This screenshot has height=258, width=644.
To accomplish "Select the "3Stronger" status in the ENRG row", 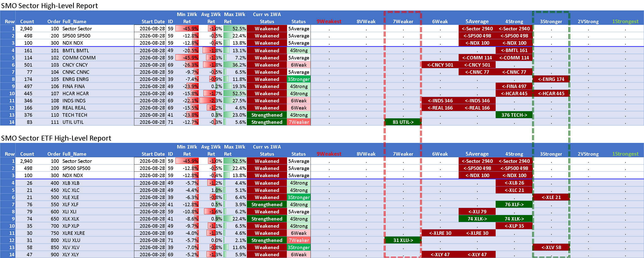I will tap(298, 79).
